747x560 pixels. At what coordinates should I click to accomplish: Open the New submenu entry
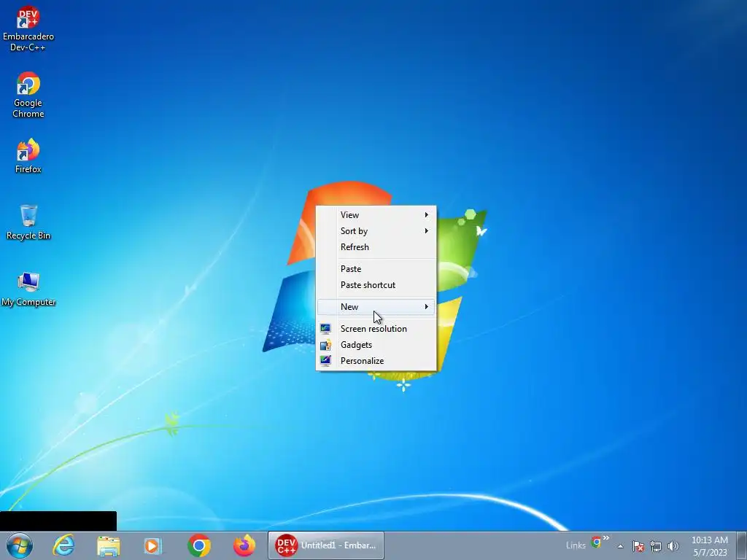(376, 307)
